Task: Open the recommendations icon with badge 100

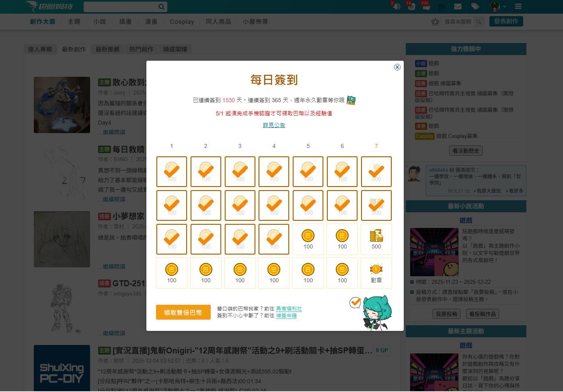Action: [x=426, y=6]
